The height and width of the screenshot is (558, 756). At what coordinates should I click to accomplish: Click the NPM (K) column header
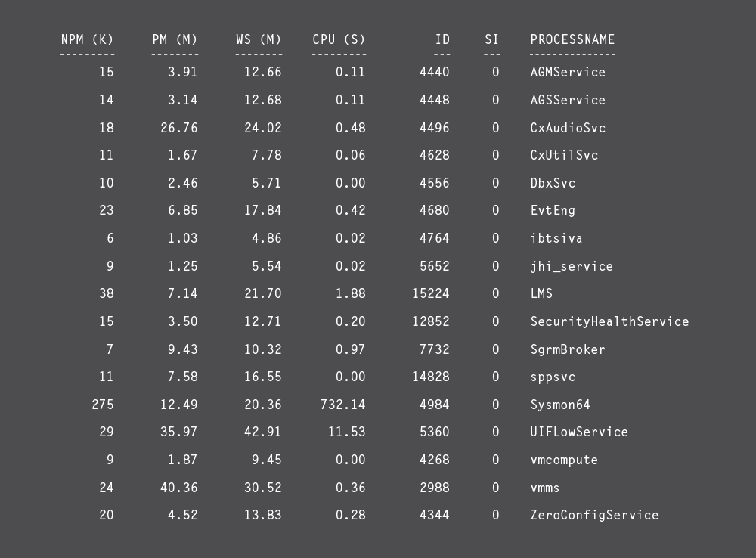pos(87,39)
